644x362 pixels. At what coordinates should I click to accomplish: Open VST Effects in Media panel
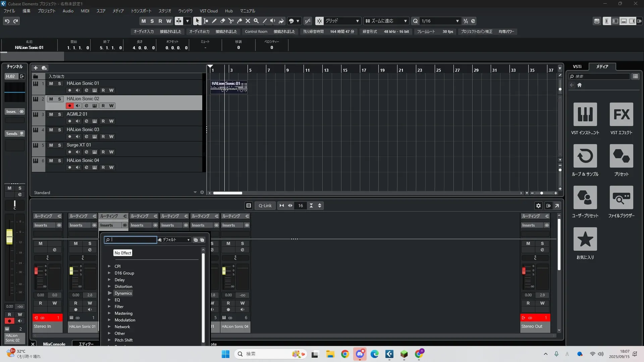coord(621,114)
